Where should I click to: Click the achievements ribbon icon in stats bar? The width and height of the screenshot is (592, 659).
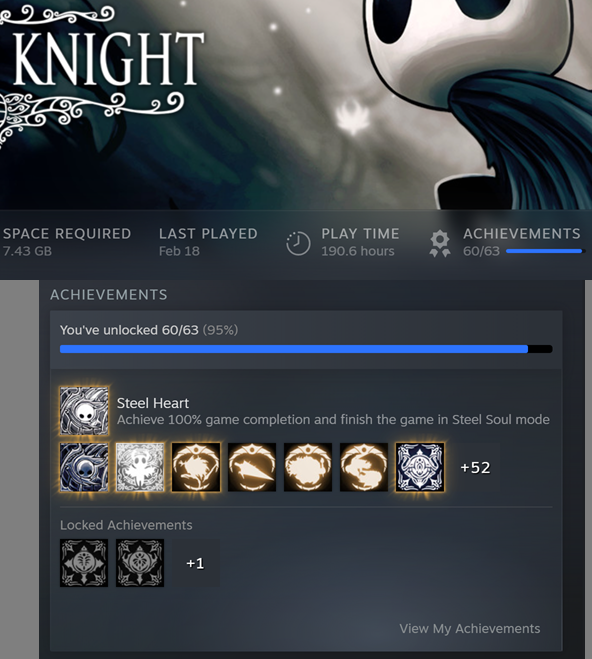[440, 243]
